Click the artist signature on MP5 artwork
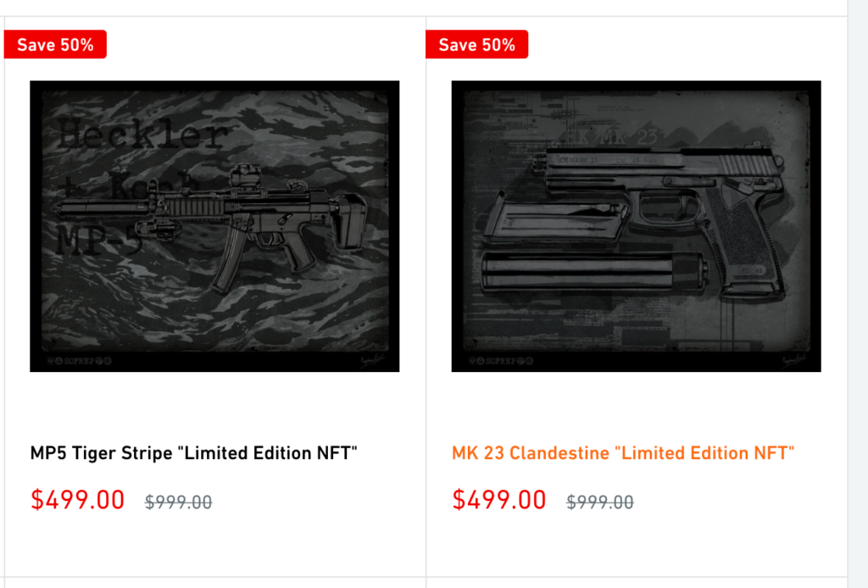Viewport: 868px width, 588px height. [x=370, y=360]
